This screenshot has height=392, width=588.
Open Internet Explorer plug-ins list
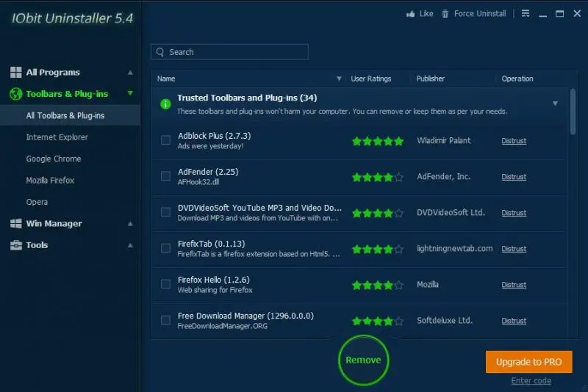[57, 137]
